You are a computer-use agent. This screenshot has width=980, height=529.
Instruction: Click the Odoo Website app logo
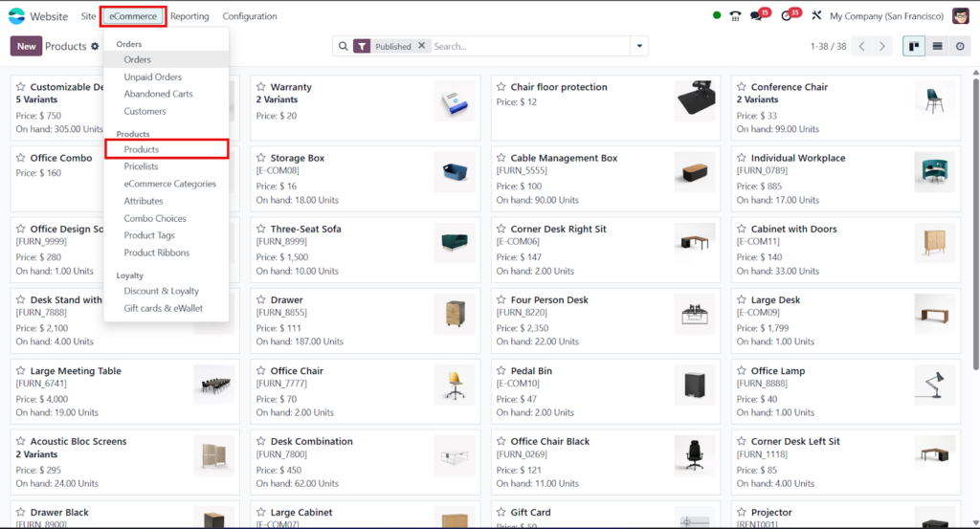(16, 16)
